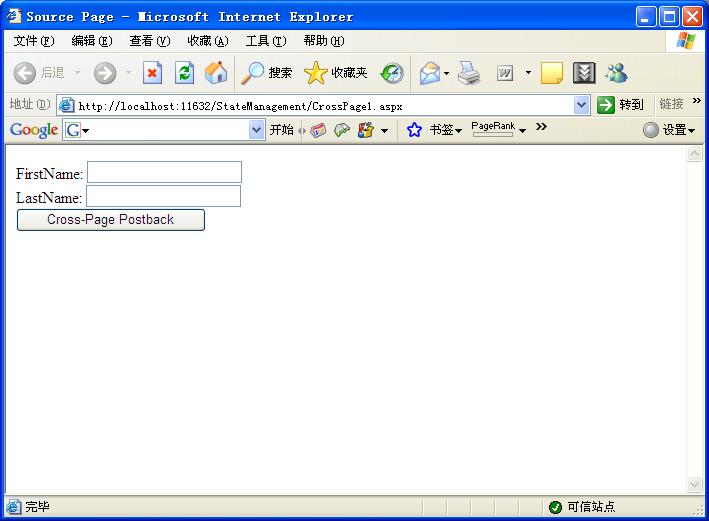Viewport: 709px width, 521px height.
Task: Click the colorful Google toolbar button icon
Action: [x=366, y=130]
